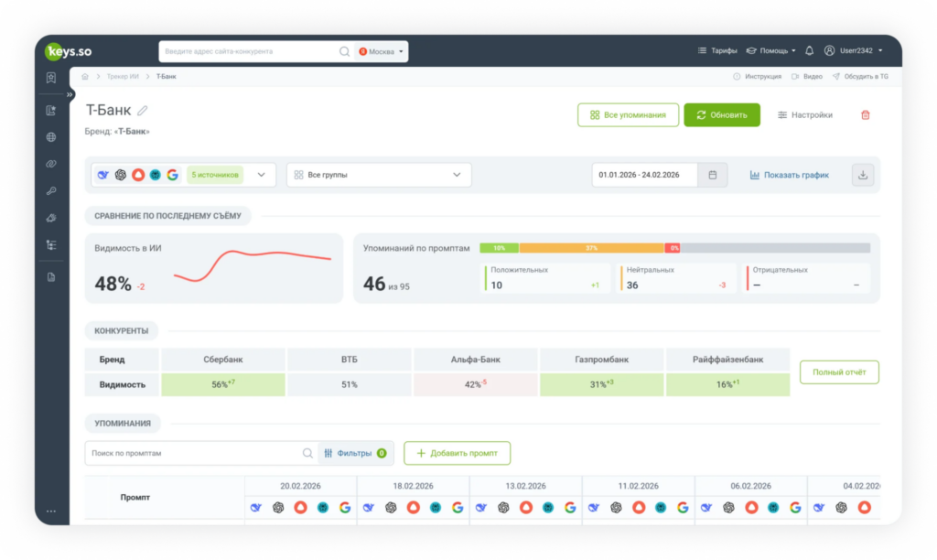The width and height of the screenshot is (937, 560).
Task: Click Нейтральных 36 mentions card
Action: 676,278
